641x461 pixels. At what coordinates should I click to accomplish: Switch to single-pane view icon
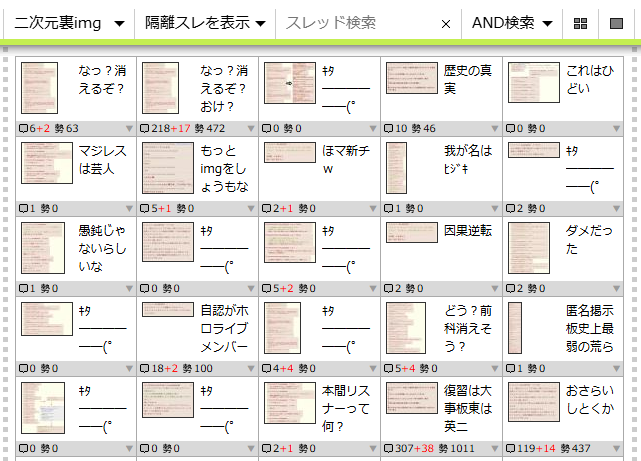click(617, 23)
